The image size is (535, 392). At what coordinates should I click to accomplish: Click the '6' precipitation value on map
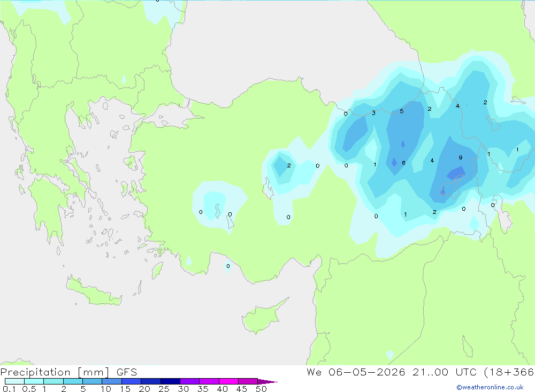403,163
